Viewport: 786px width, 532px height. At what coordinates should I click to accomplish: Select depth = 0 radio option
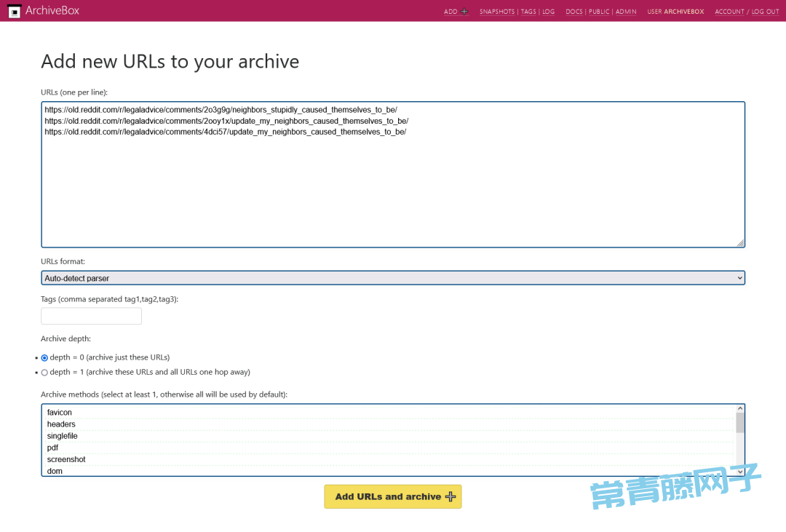[x=44, y=358]
